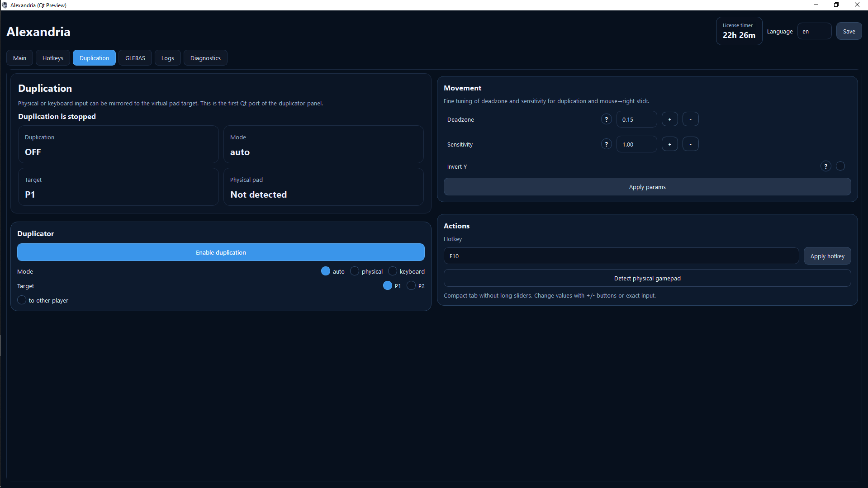Decrease Deadzone with the minus button
868x488 pixels.
coord(690,119)
